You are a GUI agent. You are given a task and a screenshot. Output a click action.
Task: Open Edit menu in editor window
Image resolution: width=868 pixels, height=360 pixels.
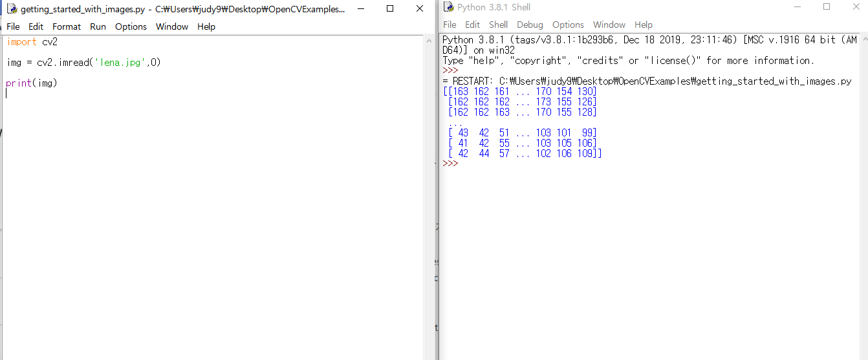[36, 26]
